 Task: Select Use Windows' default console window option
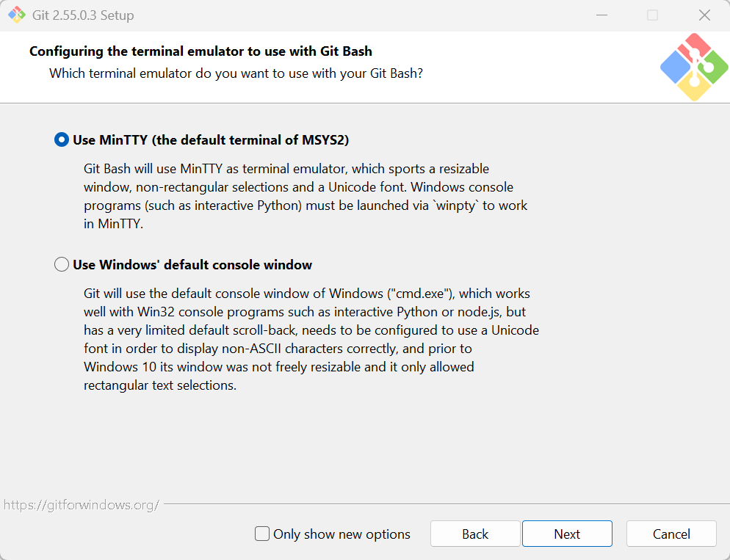(62, 264)
